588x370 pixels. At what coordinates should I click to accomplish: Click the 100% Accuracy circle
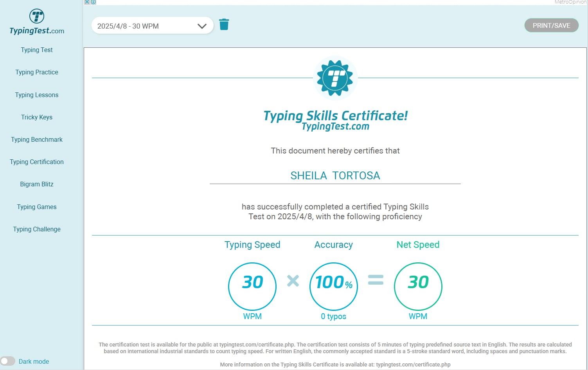pyautogui.click(x=334, y=286)
